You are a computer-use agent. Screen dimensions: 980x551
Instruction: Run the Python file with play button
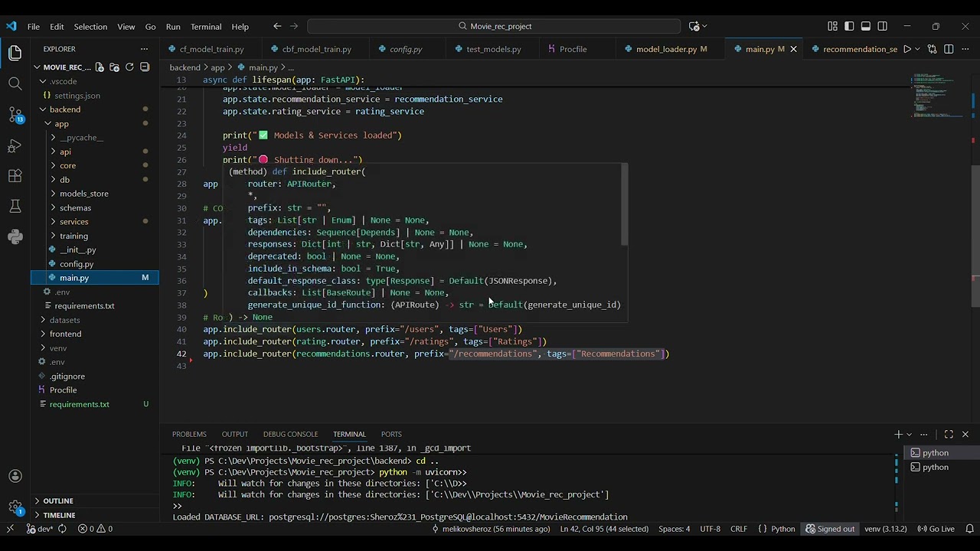tap(907, 49)
